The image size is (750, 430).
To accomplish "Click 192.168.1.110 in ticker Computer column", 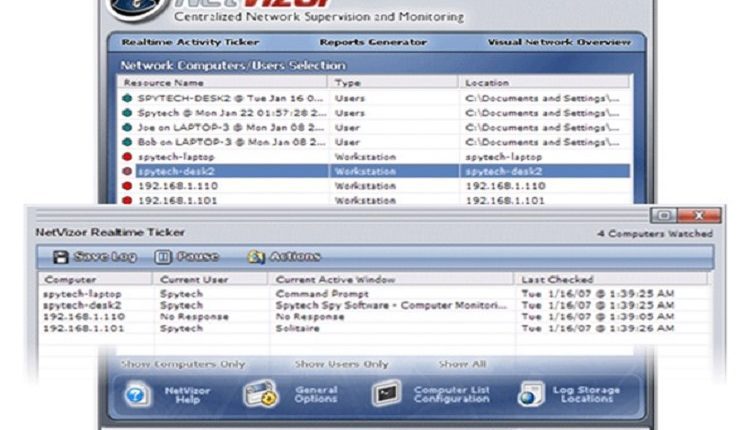I will click(x=84, y=317).
